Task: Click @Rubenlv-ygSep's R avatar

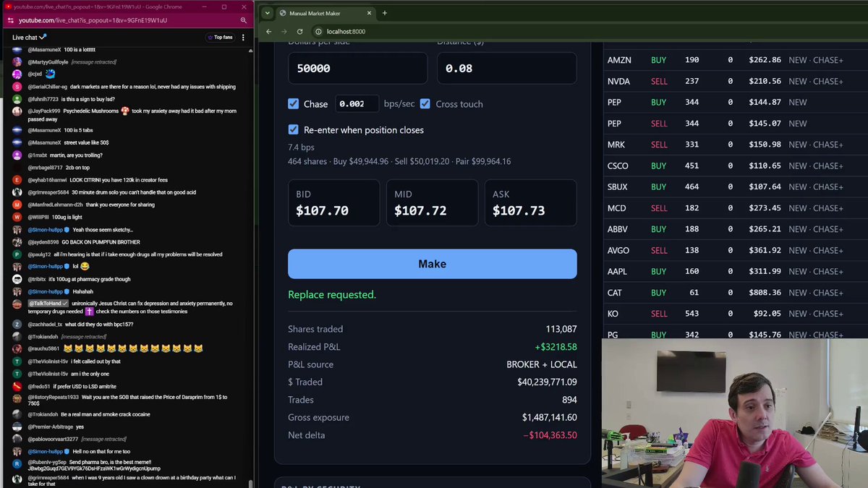Action: click(x=17, y=463)
